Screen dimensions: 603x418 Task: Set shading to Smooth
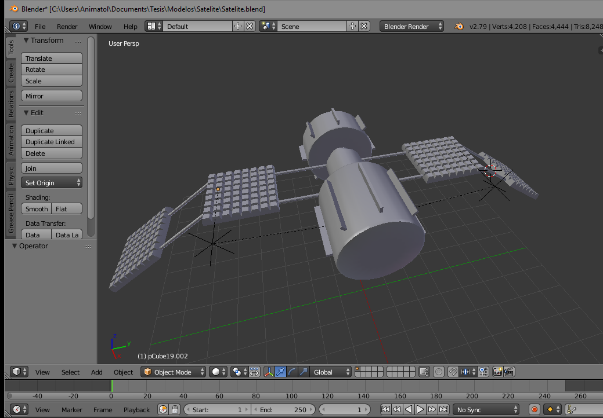pos(36,209)
